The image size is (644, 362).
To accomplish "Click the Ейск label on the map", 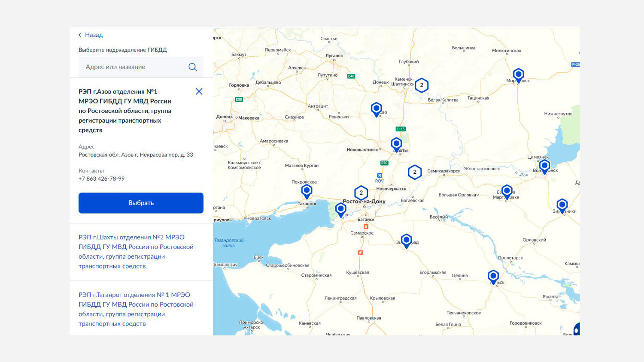I will coord(258,258).
